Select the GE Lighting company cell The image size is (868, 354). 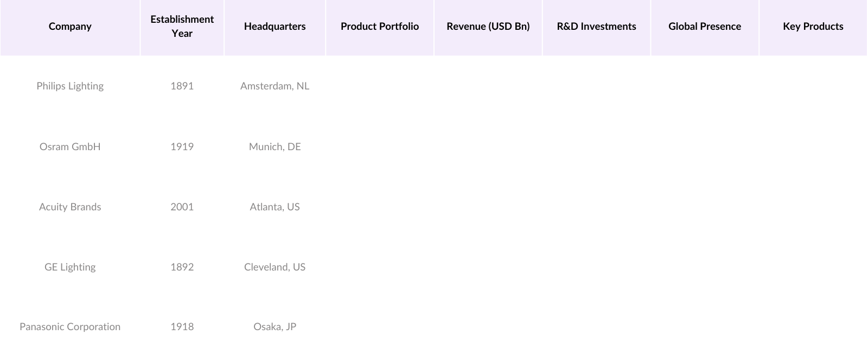point(70,267)
